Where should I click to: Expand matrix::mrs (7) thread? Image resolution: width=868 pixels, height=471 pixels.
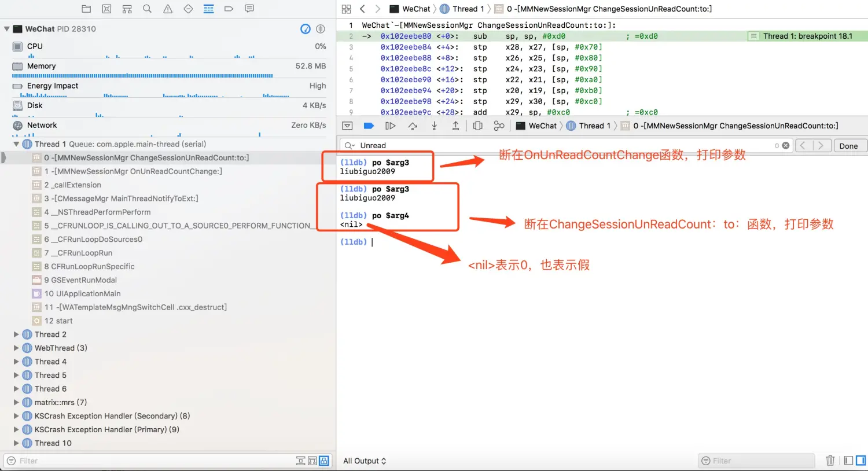pos(16,402)
